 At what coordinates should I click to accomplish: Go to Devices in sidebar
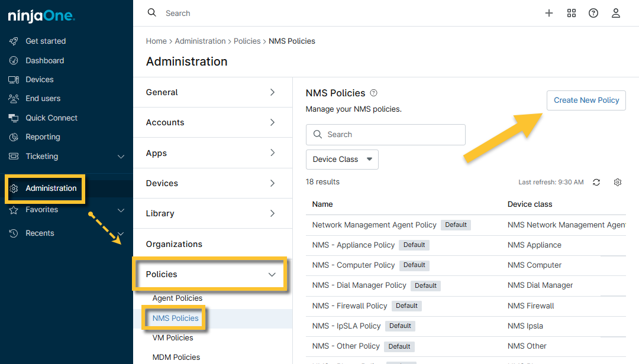[39, 79]
